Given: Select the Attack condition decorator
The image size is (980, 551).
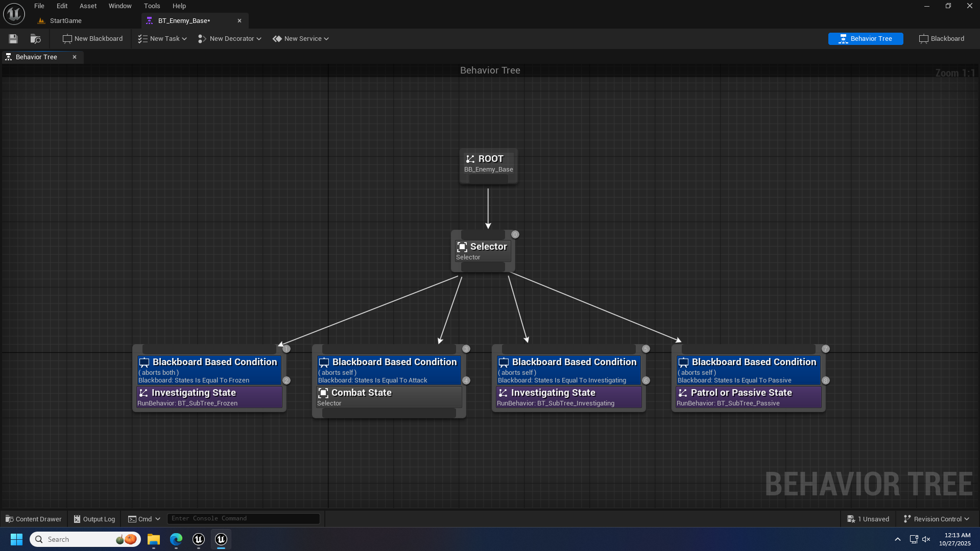Looking at the screenshot, I should (389, 370).
